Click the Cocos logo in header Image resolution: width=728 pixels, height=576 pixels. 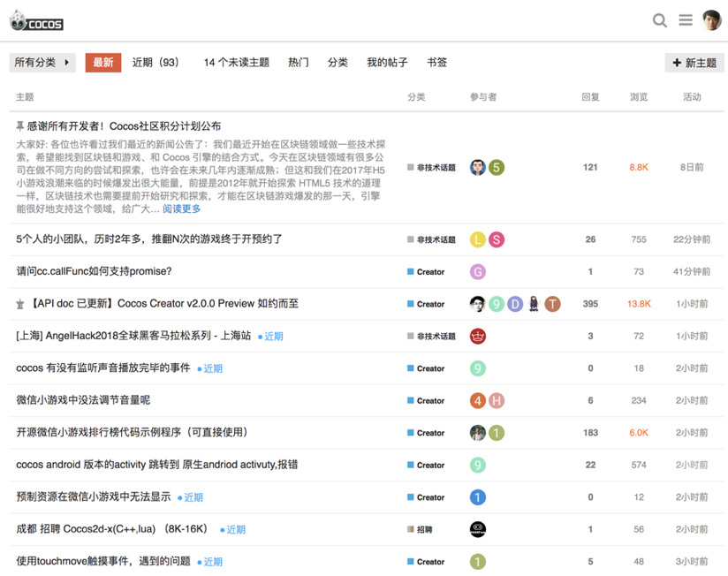tap(36, 20)
